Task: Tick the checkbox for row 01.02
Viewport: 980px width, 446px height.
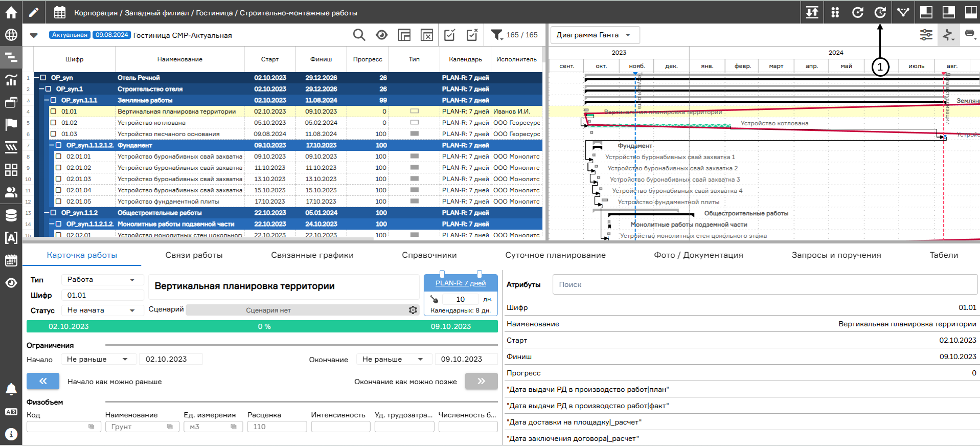Action: pyautogui.click(x=53, y=123)
